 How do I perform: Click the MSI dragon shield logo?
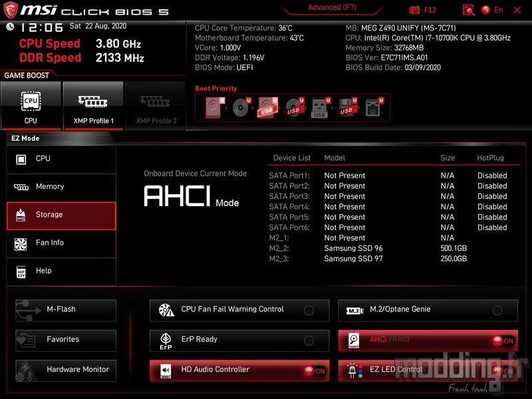coord(10,10)
